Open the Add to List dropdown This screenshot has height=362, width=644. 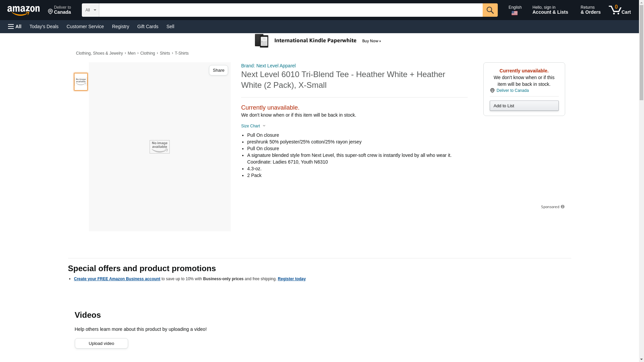click(x=524, y=106)
